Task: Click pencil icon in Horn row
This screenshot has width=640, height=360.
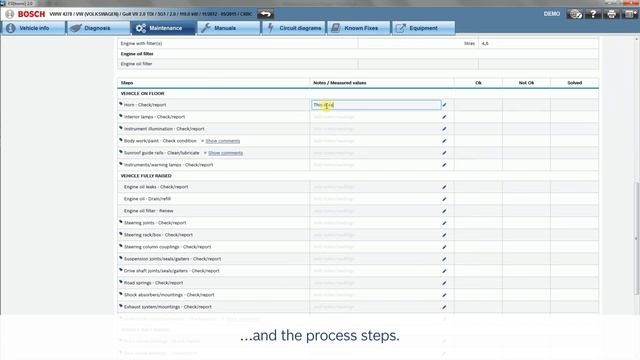Action: (444, 105)
